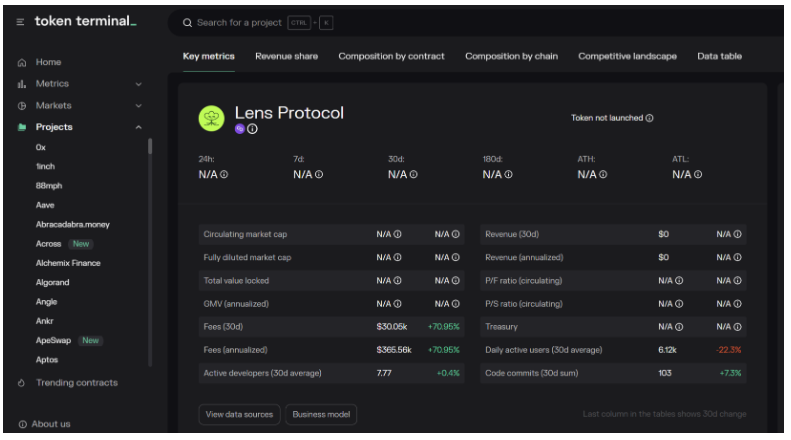Screen dimensions: 791x440
Task: Select ApeSwap project in sidebar
Action: pyautogui.click(x=53, y=341)
